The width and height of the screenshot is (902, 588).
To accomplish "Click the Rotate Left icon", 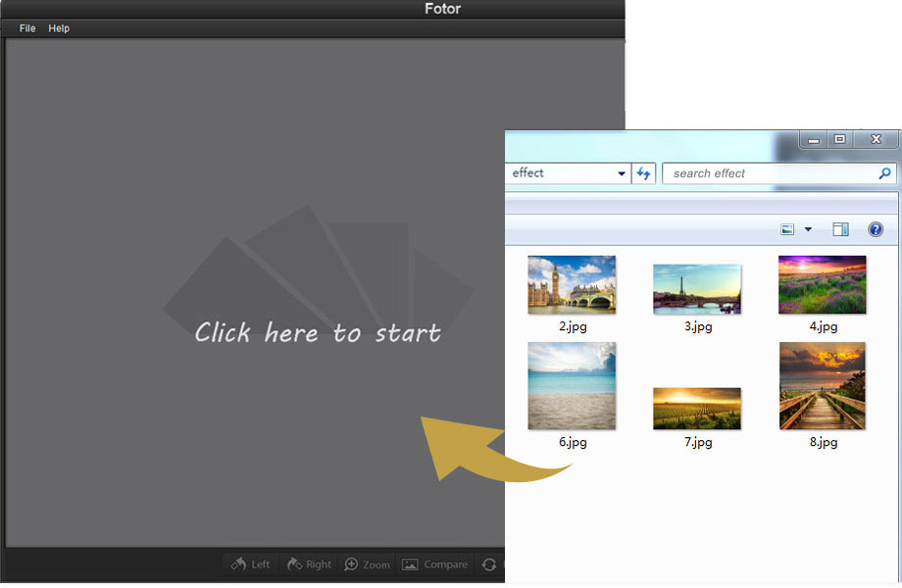I will click(238, 564).
